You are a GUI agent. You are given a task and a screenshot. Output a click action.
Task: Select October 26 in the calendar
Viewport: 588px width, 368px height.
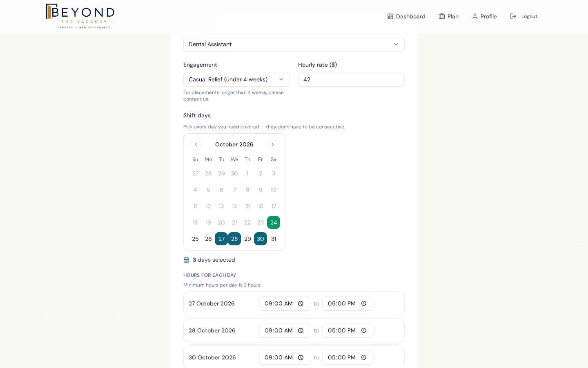coord(208,239)
